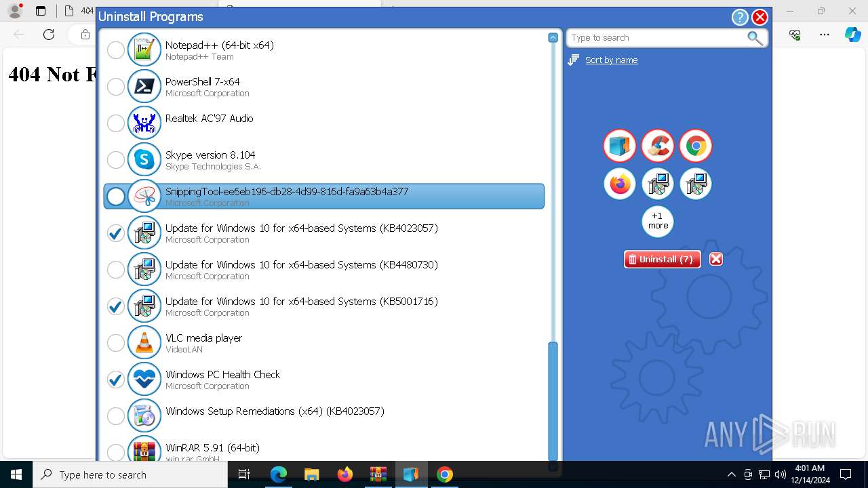
Task: Check the SnippingTool checkbox
Action: click(x=116, y=196)
